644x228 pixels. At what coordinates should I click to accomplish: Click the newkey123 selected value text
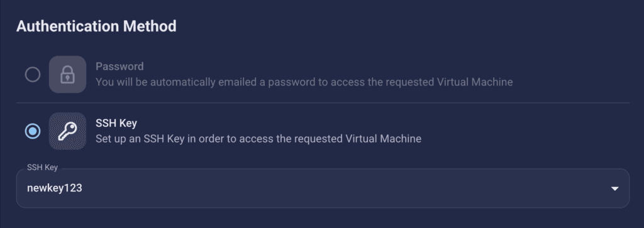click(x=55, y=188)
